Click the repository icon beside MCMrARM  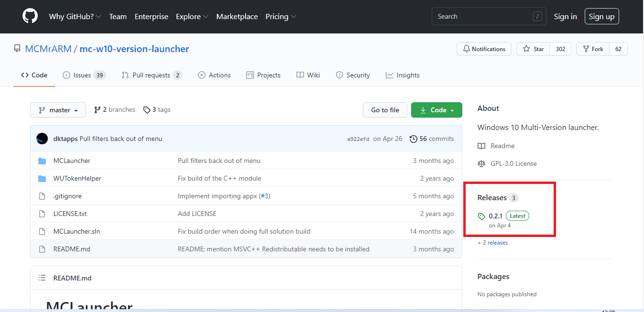(17, 49)
